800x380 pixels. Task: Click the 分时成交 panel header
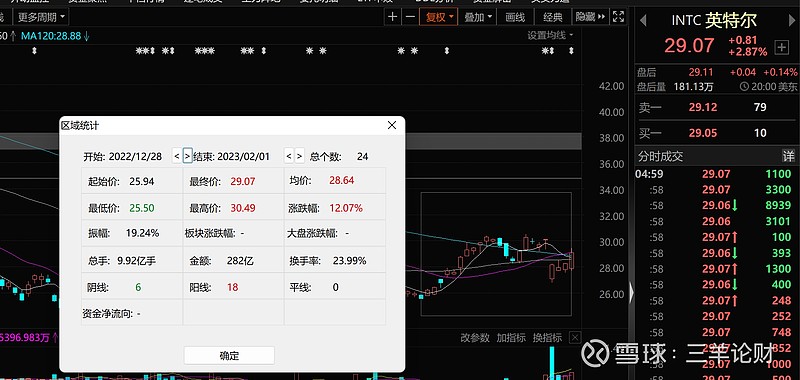coord(661,156)
